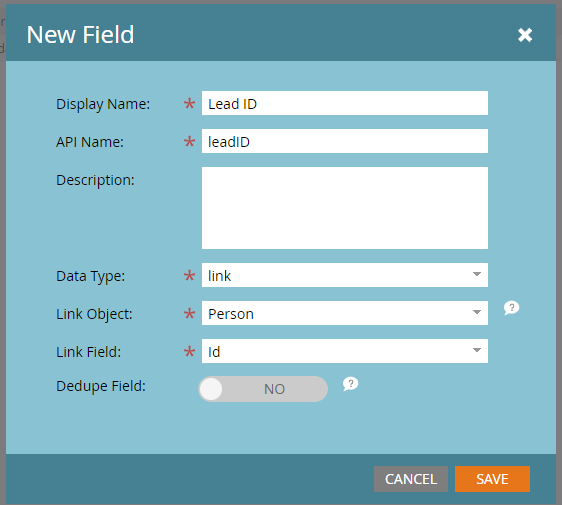
Task: Close the New Field dialog
Action: pos(525,35)
